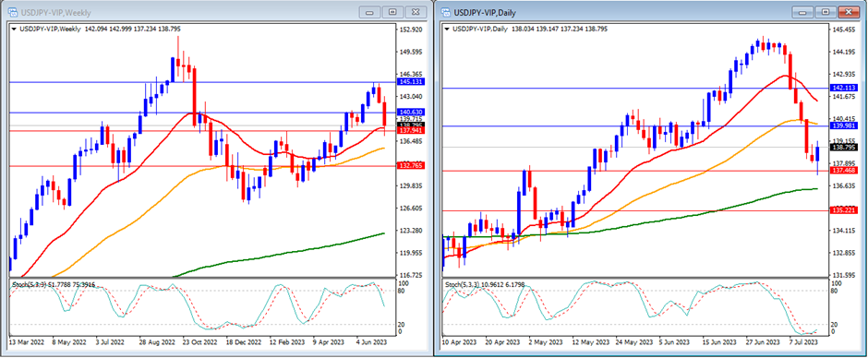Open the triangle dropdown beside USDJPY-VIP,Weekly chart label
The width and height of the screenshot is (868, 358).
click(15, 29)
